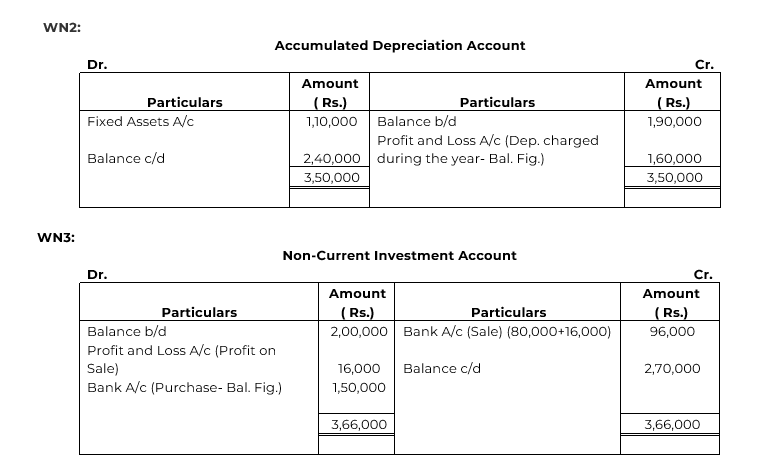Select the 1,60,000 depreciation amount
The height and width of the screenshot is (466, 761).
pyautogui.click(x=674, y=159)
